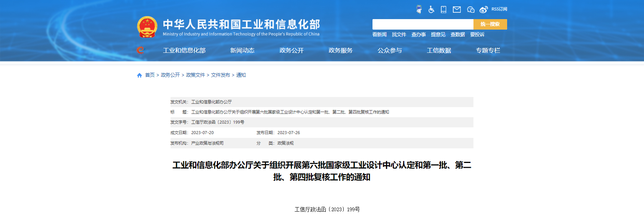Click the mobile phone version icon

point(444,9)
